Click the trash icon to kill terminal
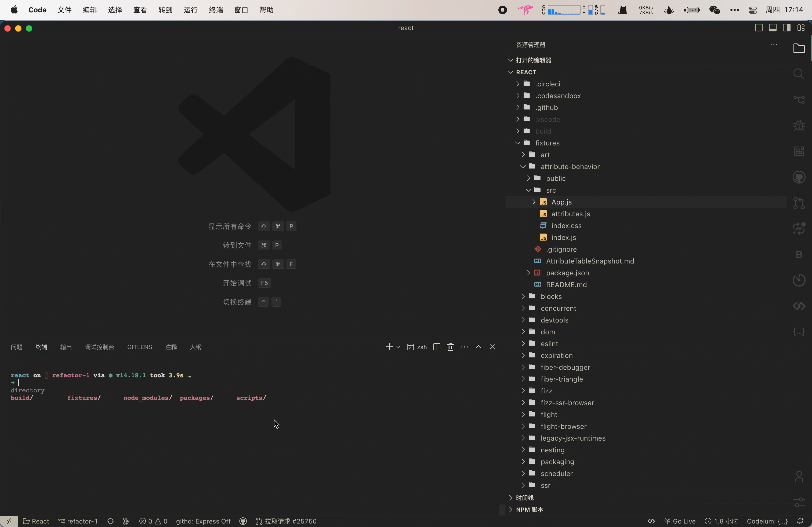Image resolution: width=812 pixels, height=527 pixels. click(450, 347)
